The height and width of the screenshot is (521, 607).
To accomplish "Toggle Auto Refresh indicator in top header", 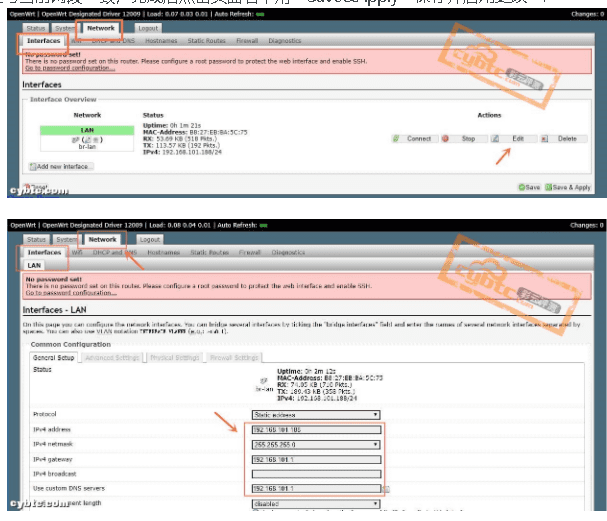I will coord(260,14).
